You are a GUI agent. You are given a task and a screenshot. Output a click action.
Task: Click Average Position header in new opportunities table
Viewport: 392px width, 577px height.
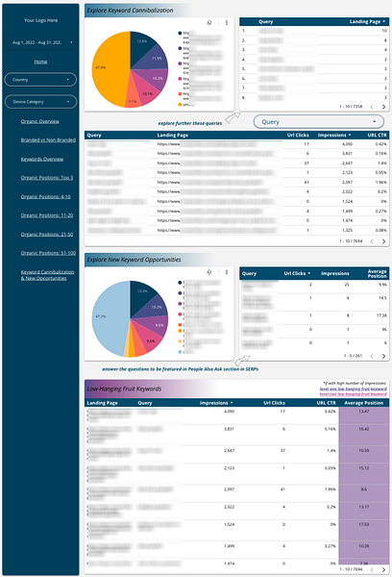[377, 273]
